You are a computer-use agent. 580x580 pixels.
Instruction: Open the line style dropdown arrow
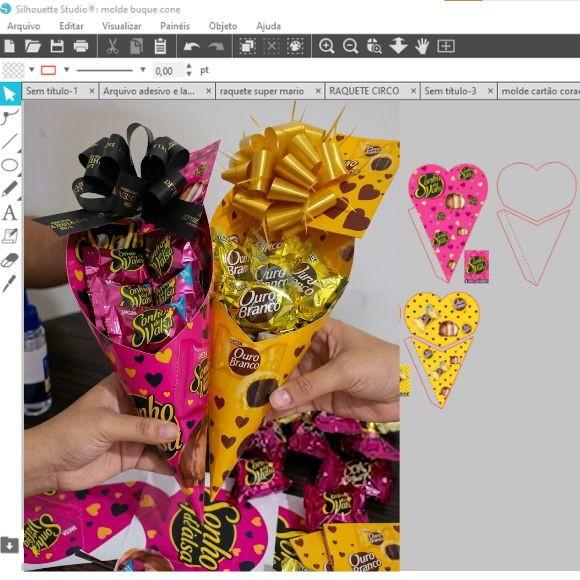pyautogui.click(x=142, y=70)
